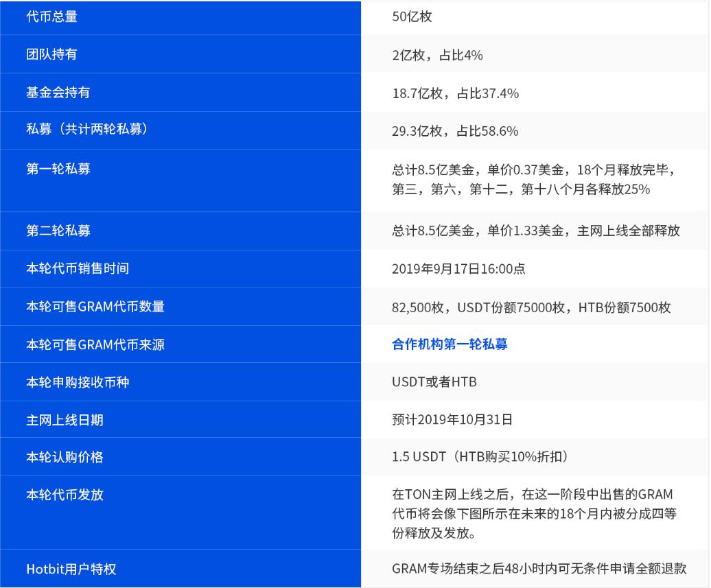The width and height of the screenshot is (711, 588).
Task: Select '2019年9月17日16:00点' value
Action: (x=458, y=269)
